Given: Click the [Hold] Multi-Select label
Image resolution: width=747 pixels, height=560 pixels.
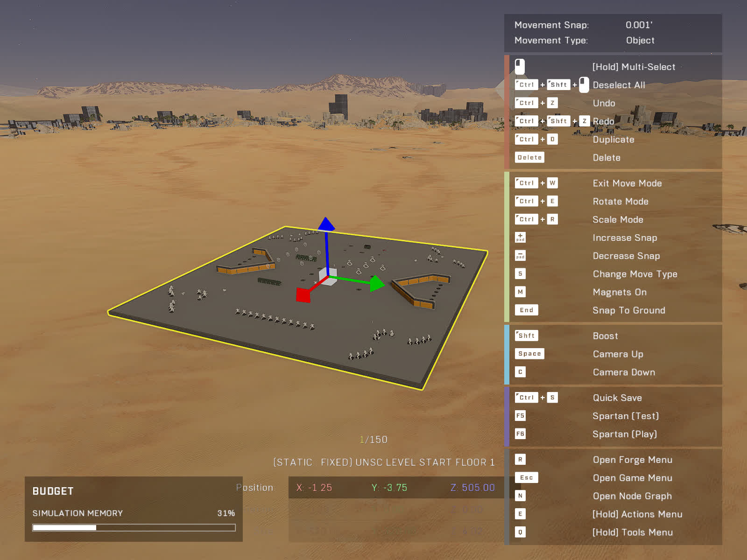Looking at the screenshot, I should (634, 67).
